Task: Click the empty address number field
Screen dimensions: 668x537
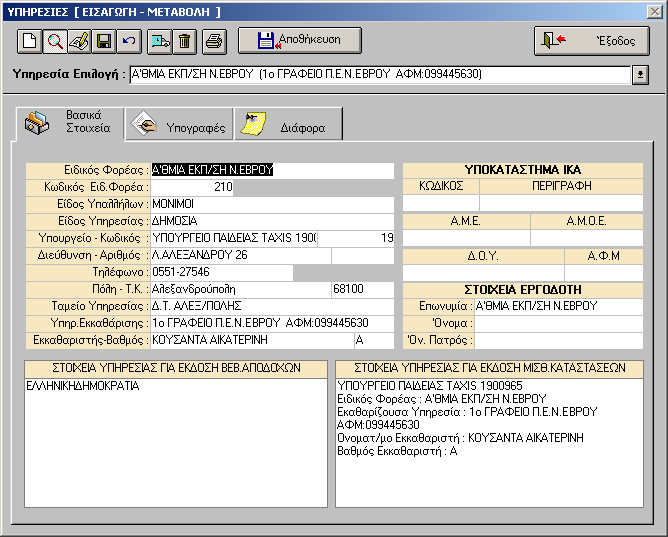Action: [x=363, y=256]
